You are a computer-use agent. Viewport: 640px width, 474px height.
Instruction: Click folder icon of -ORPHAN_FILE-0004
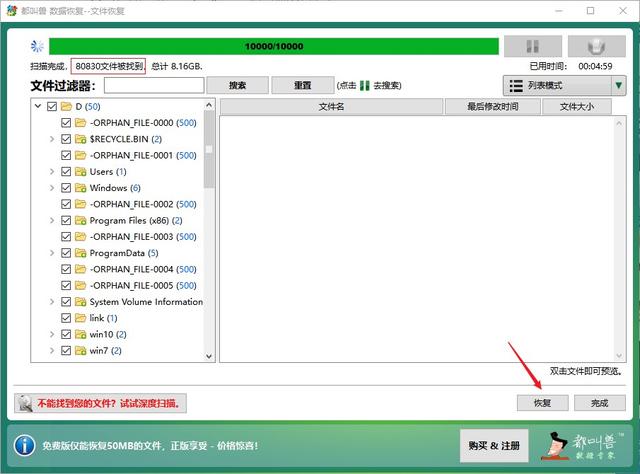click(x=80, y=269)
